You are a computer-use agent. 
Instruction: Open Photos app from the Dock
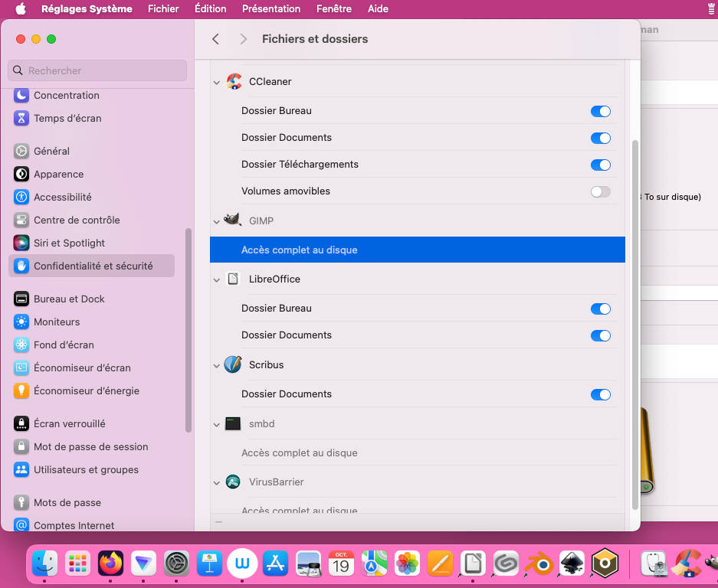coord(407,564)
